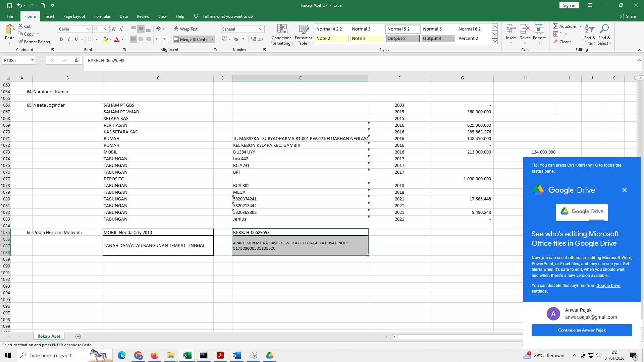This screenshot has height=362, width=644.
Task: Toggle Merge & Center
Action: (192, 39)
